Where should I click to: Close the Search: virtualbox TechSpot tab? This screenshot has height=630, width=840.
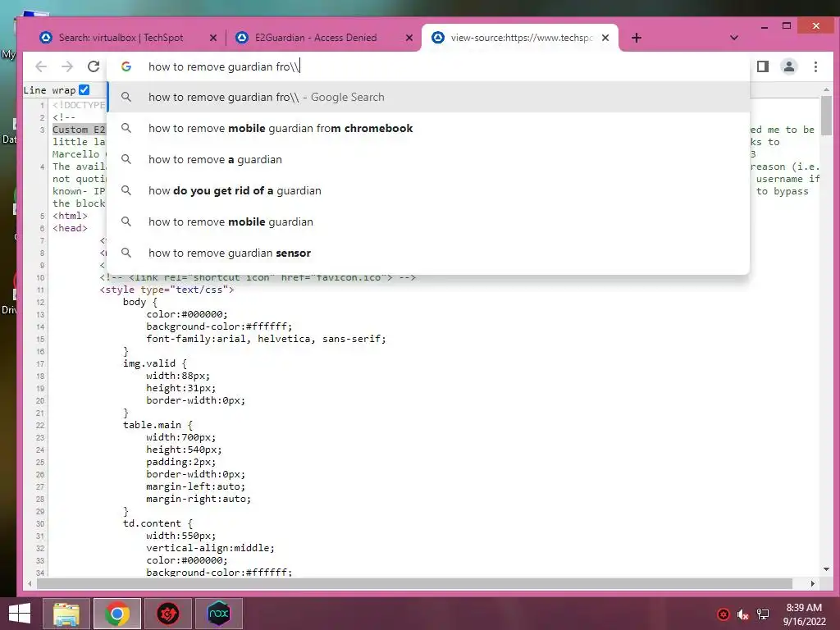213,38
